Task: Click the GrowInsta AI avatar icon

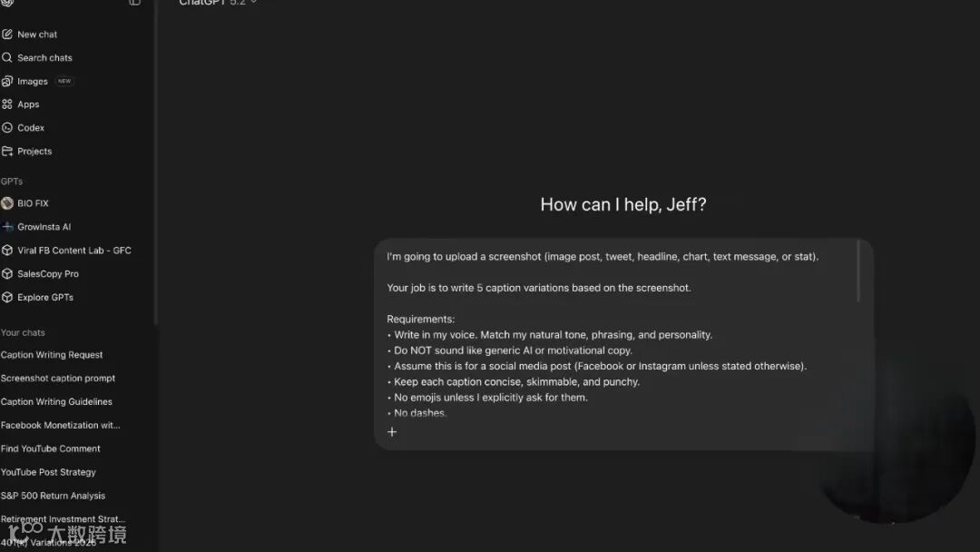Action: [7, 227]
